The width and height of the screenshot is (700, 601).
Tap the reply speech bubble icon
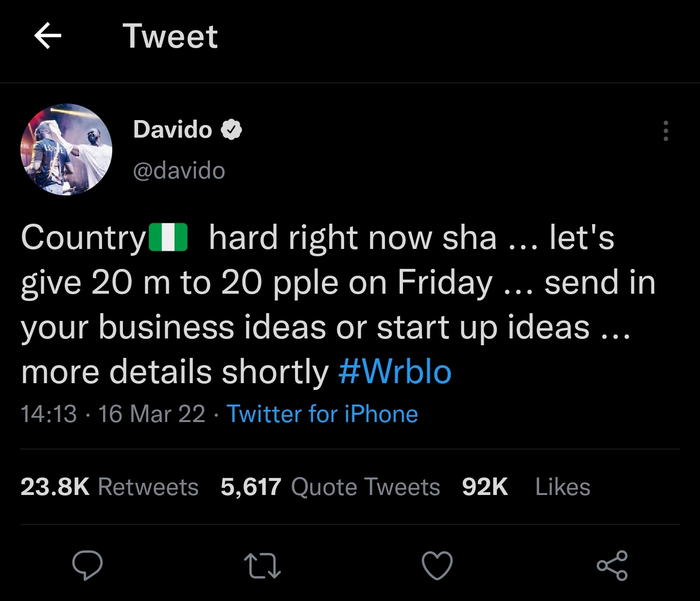point(87,565)
